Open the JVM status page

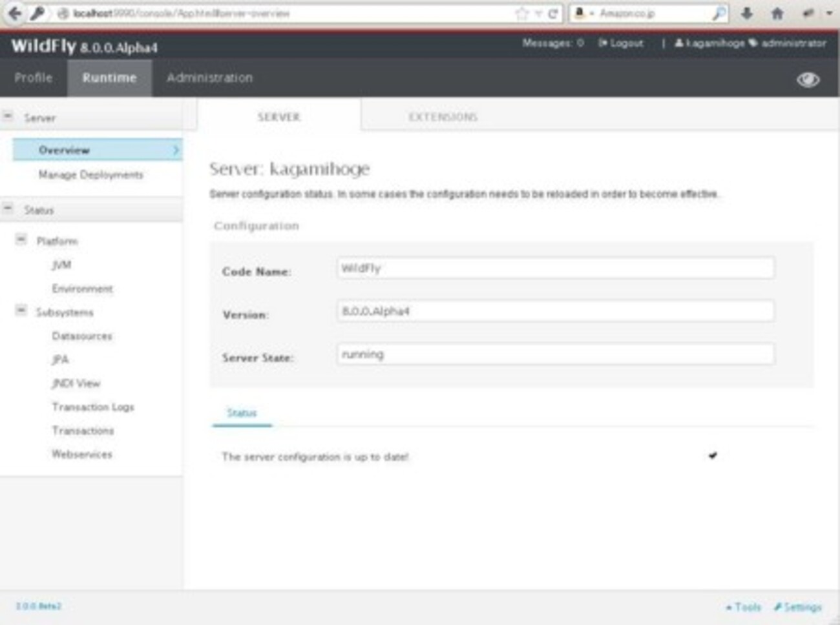pyautogui.click(x=62, y=265)
